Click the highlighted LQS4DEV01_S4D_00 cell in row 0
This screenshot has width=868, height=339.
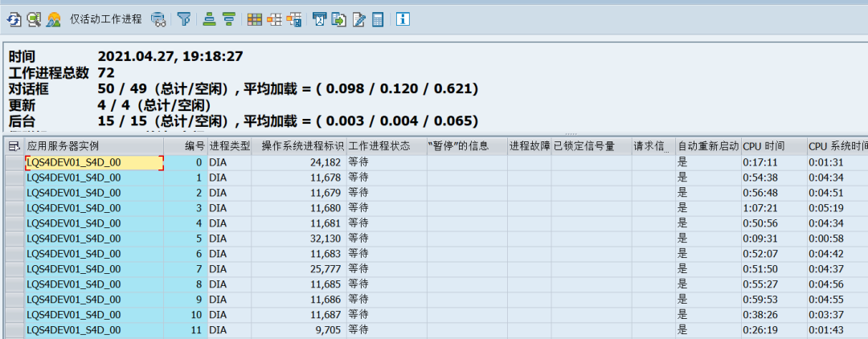[94, 162]
